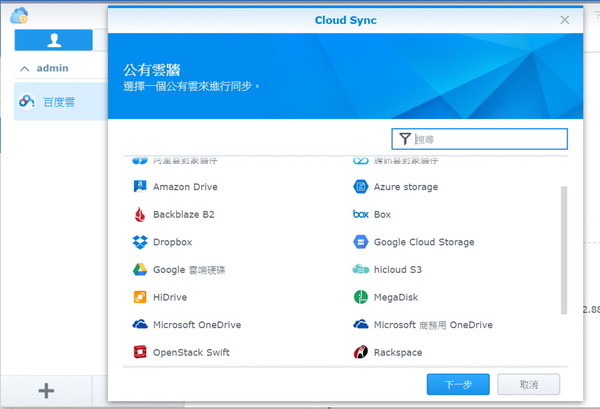Click the admin user name
Image resolution: width=600 pixels, height=409 pixels.
coord(52,68)
